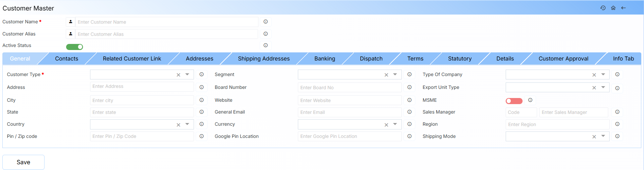
Task: Click the Save button
Action: click(x=23, y=162)
